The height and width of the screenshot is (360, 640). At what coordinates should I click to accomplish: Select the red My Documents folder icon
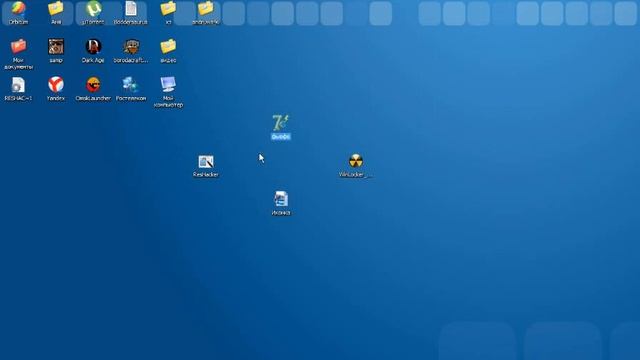pos(18,47)
